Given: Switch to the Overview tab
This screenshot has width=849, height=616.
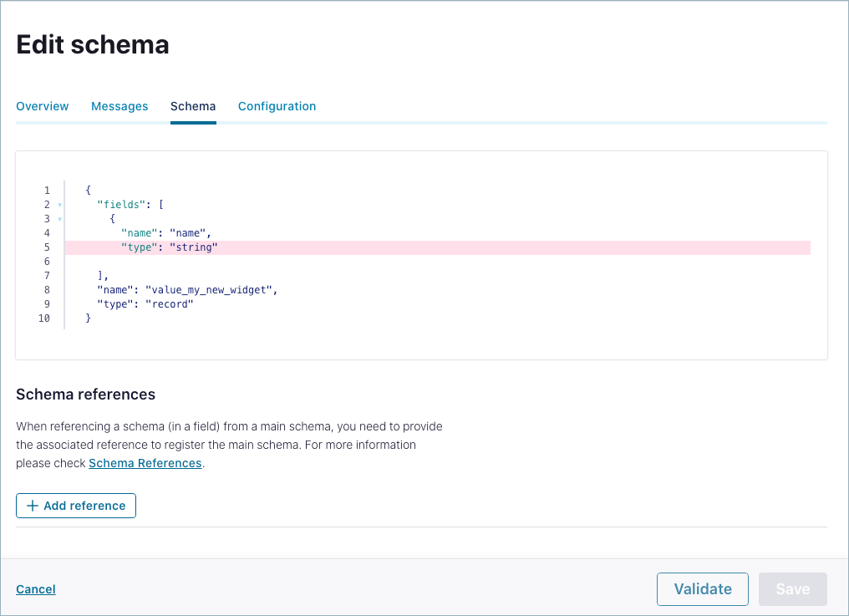Looking at the screenshot, I should click(x=42, y=106).
